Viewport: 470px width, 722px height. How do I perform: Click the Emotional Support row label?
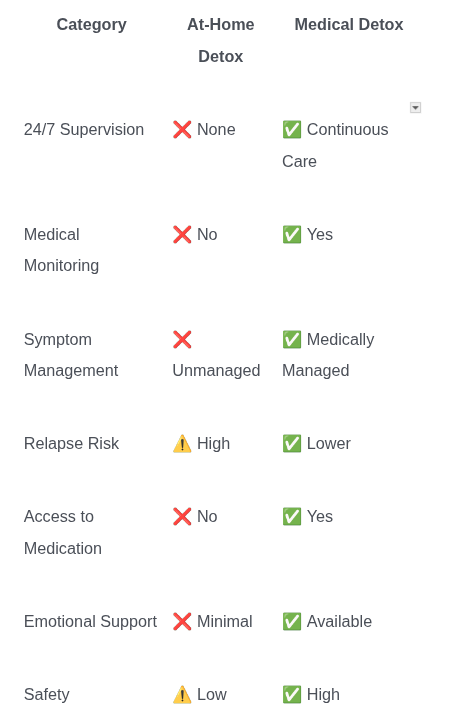coord(90,621)
